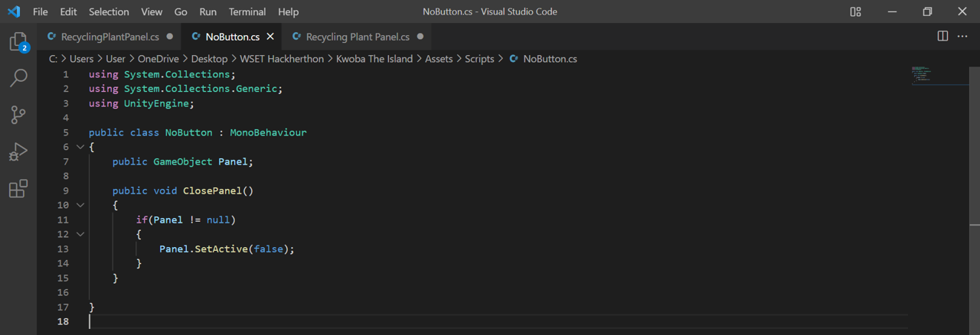Close the NoButton.cs tab

(270, 37)
